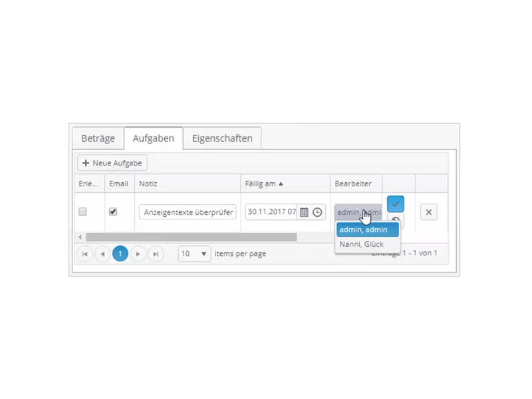Tick the Erledigt checkbox in the task row
The image size is (532, 399).
point(82,211)
